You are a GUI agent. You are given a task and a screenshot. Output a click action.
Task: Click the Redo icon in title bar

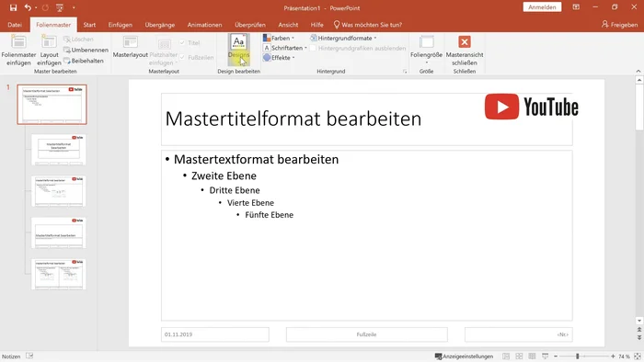(x=45, y=7)
